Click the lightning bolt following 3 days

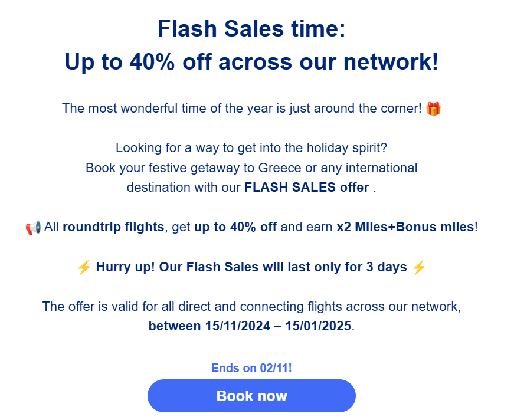coord(418,267)
